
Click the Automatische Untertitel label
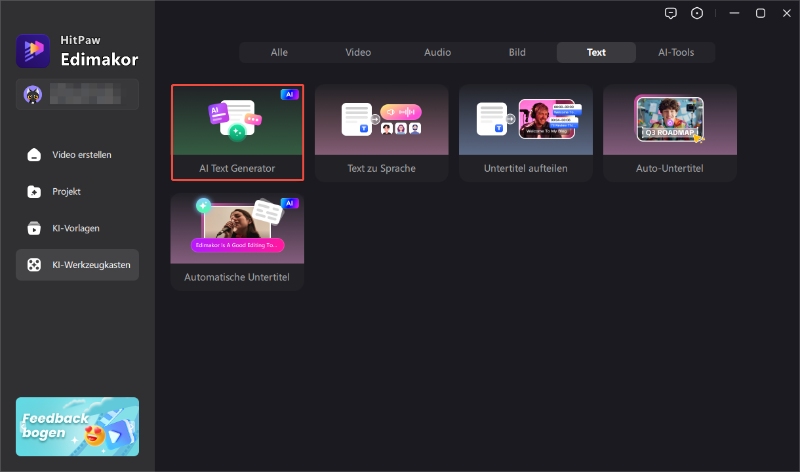(x=237, y=277)
